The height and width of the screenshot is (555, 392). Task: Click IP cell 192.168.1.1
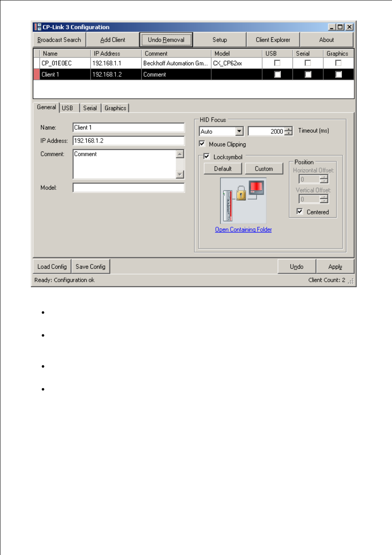coord(116,63)
